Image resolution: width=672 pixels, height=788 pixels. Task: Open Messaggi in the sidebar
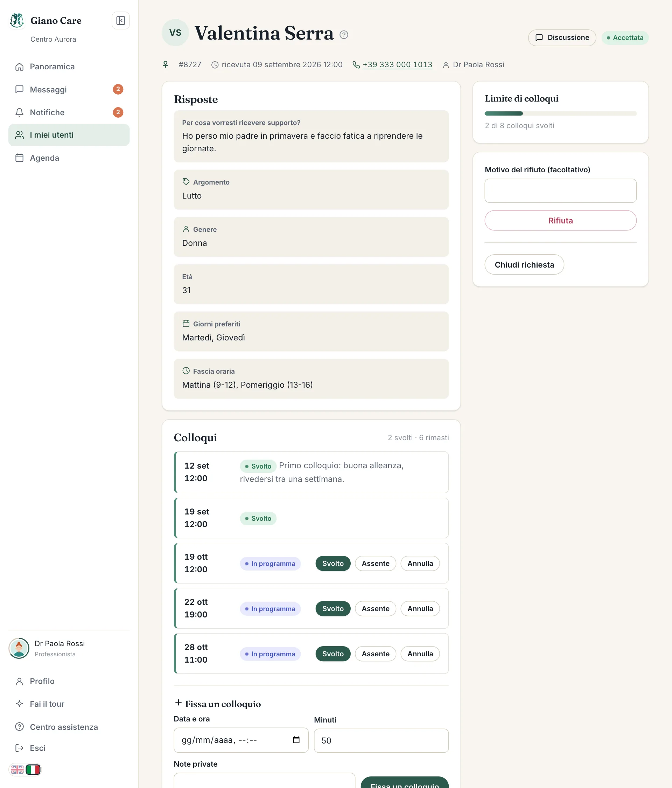click(69, 89)
